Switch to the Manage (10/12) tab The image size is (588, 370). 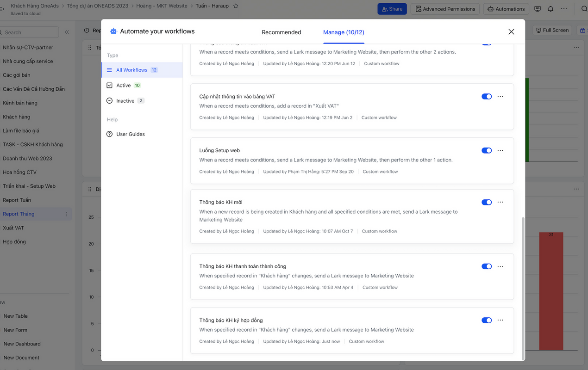coord(344,32)
